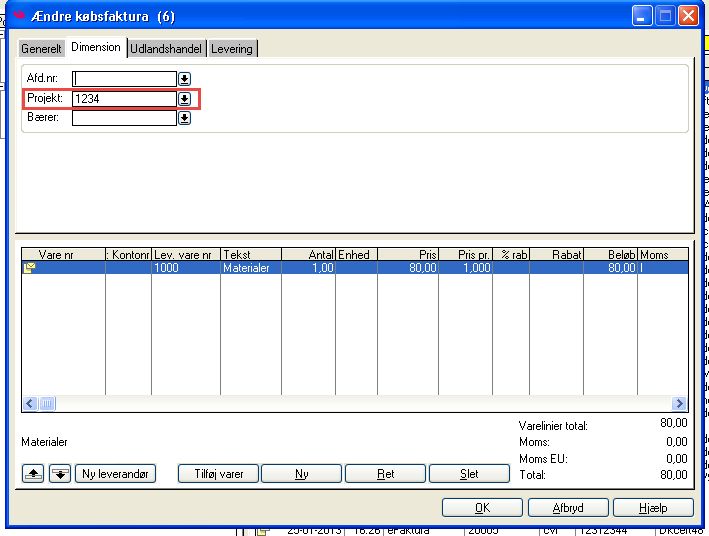Image resolution: width=709 pixels, height=536 pixels.
Task: Click the Projekt field containing 1234
Action: [124, 99]
